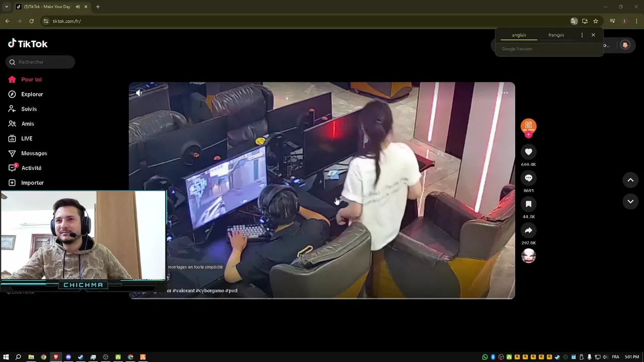Open the Importer upload page

tap(26, 183)
